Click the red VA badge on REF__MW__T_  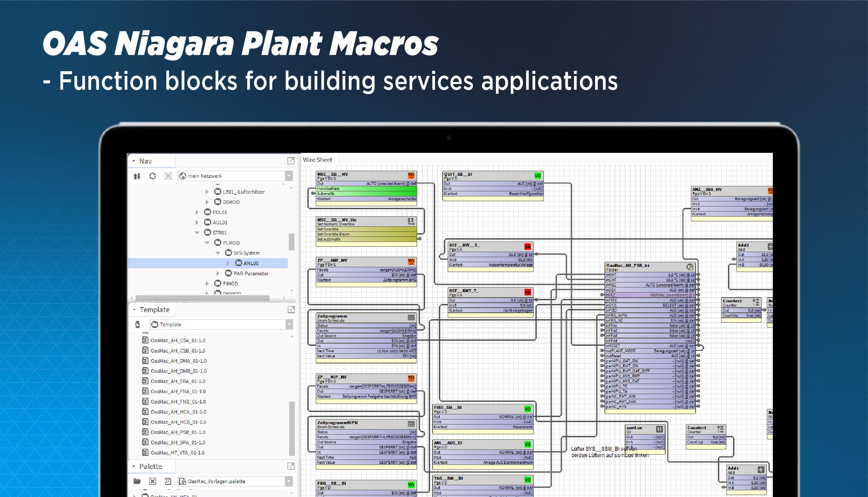coord(528,246)
